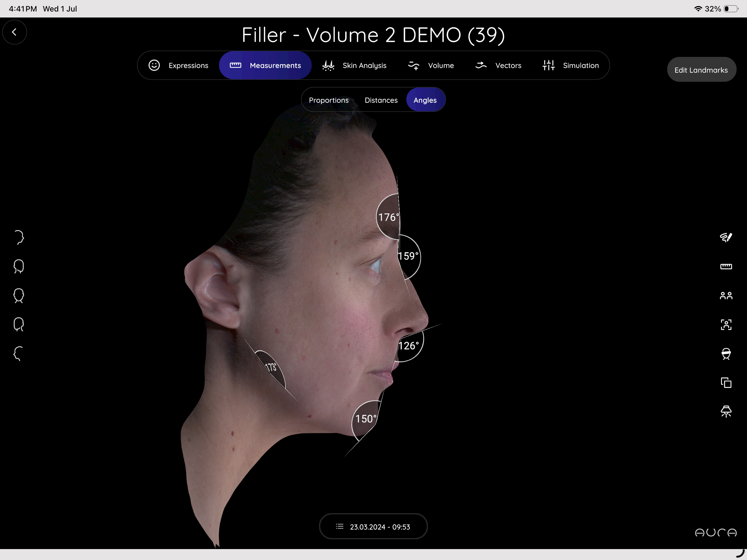The image size is (747, 560).
Task: Open the Expressions tab
Action: [x=178, y=66]
